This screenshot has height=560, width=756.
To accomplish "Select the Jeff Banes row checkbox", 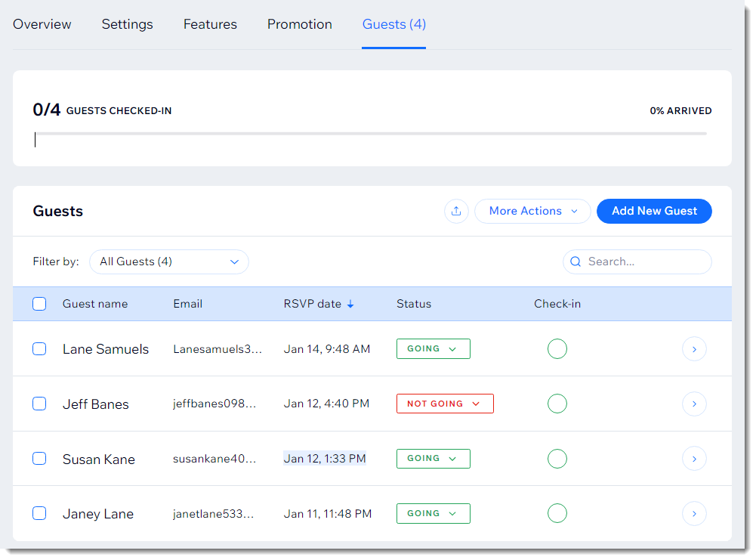I will coord(39,404).
